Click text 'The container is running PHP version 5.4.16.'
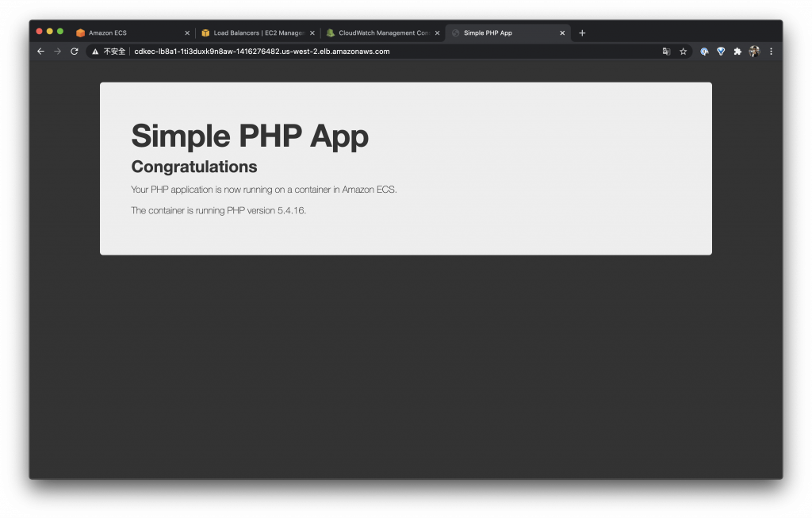This screenshot has height=518, width=812. tap(219, 210)
